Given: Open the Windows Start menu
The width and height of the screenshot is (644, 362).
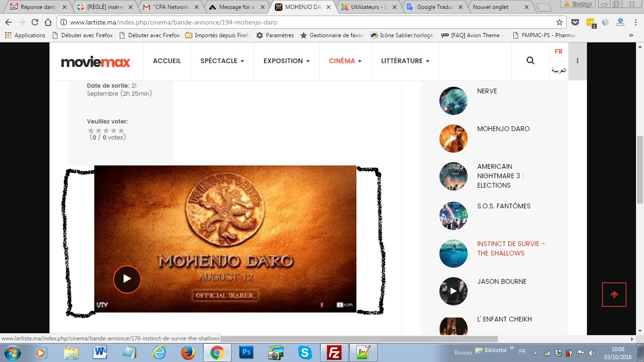Looking at the screenshot, I should pos(12,353).
